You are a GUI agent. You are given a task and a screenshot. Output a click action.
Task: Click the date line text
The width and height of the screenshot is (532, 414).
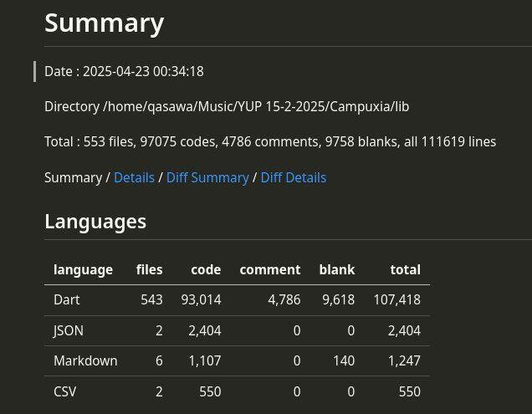(x=124, y=71)
